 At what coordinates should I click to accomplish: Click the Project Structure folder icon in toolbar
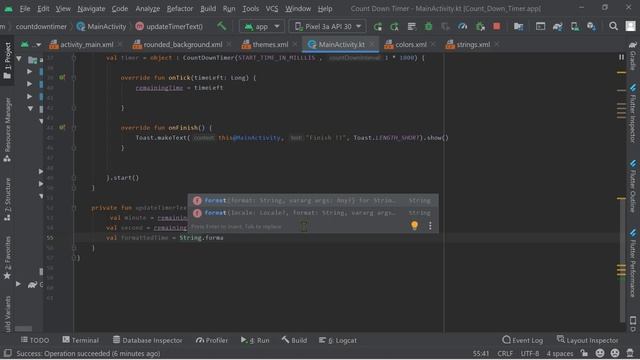pyautogui.click(x=518, y=27)
